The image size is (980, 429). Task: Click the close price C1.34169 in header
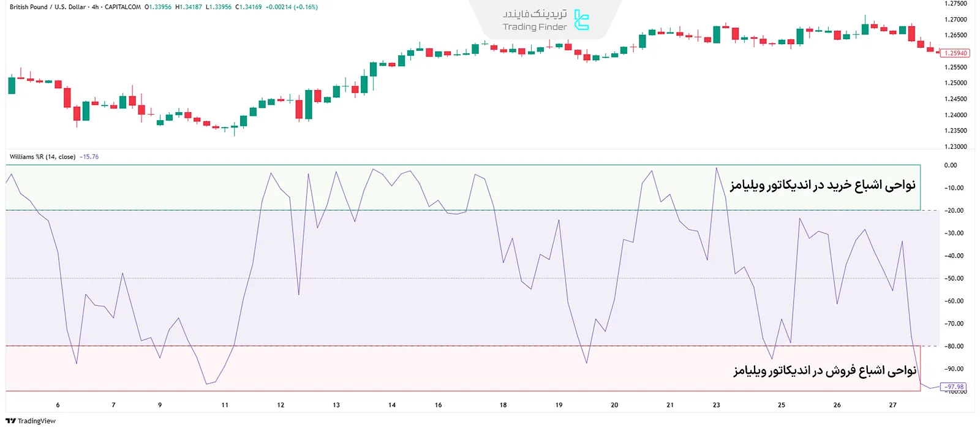(x=249, y=7)
